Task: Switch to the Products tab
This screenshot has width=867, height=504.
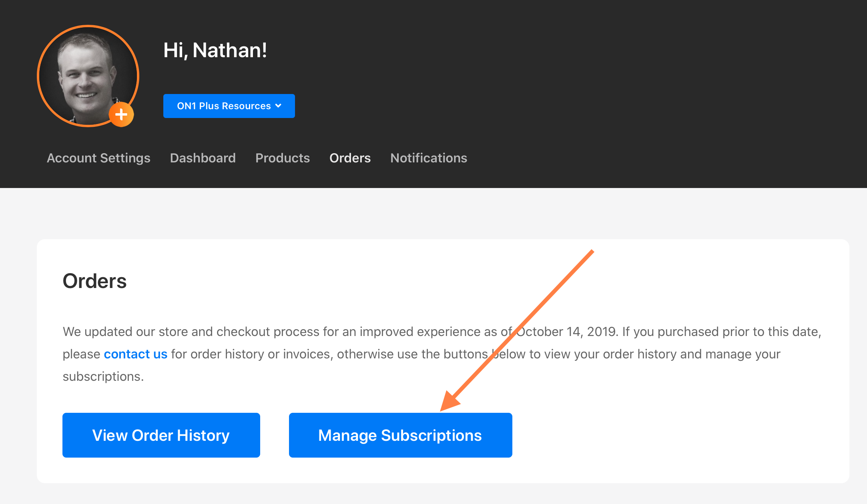Action: tap(282, 158)
